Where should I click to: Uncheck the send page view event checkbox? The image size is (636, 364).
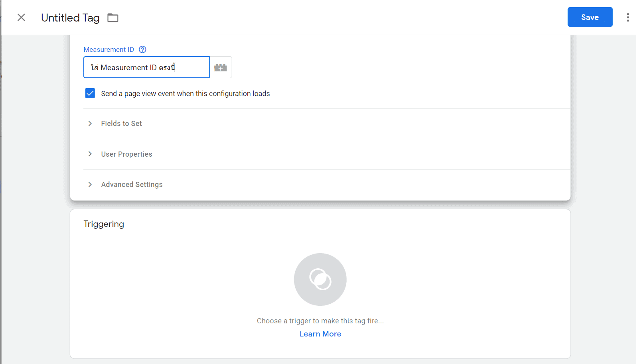[x=90, y=93]
